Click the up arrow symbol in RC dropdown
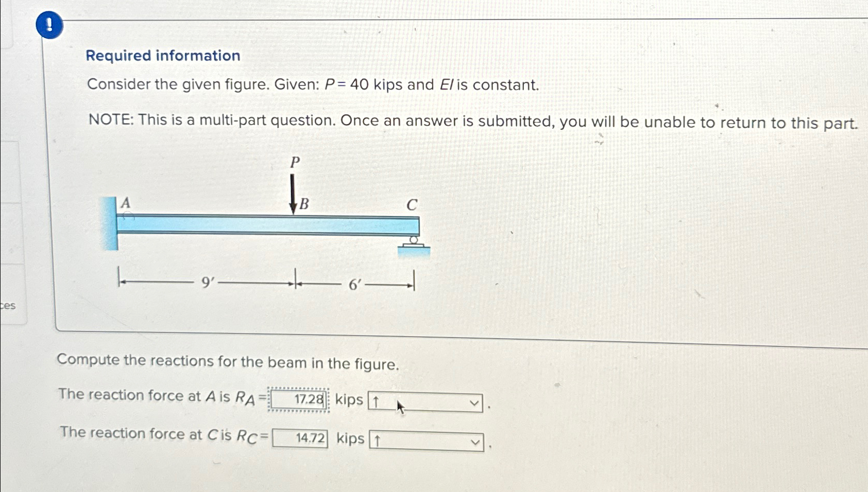Viewport: 868px width, 492px height. click(x=379, y=442)
